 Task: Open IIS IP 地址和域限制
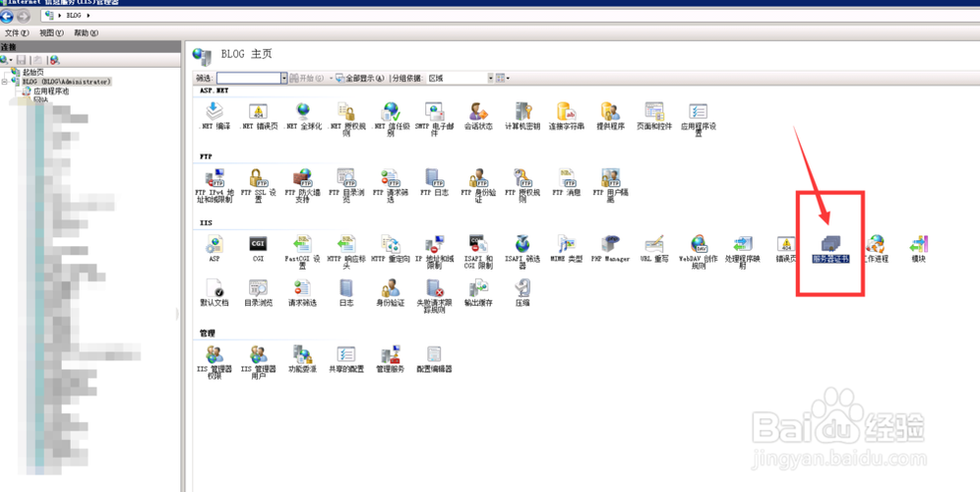click(434, 252)
